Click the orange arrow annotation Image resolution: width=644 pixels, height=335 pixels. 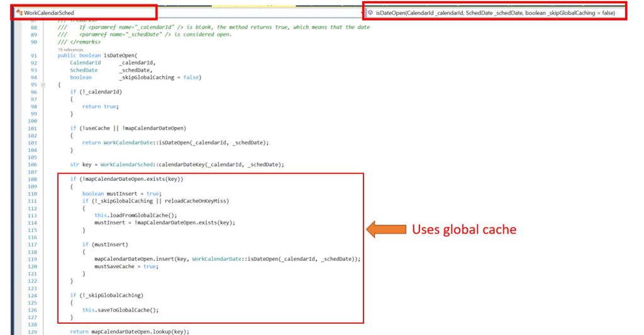click(x=386, y=229)
